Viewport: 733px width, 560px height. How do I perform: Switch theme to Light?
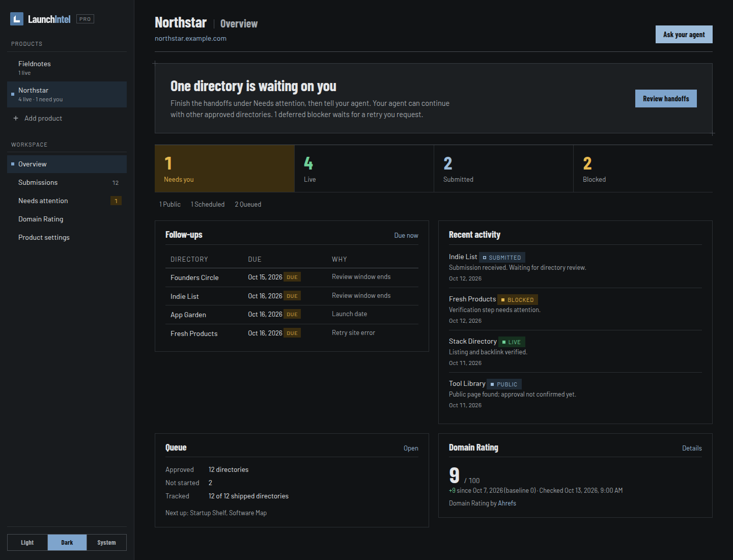pyautogui.click(x=27, y=543)
